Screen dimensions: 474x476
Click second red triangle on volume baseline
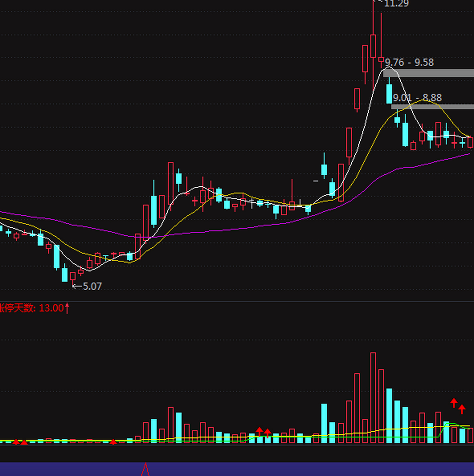(24, 442)
